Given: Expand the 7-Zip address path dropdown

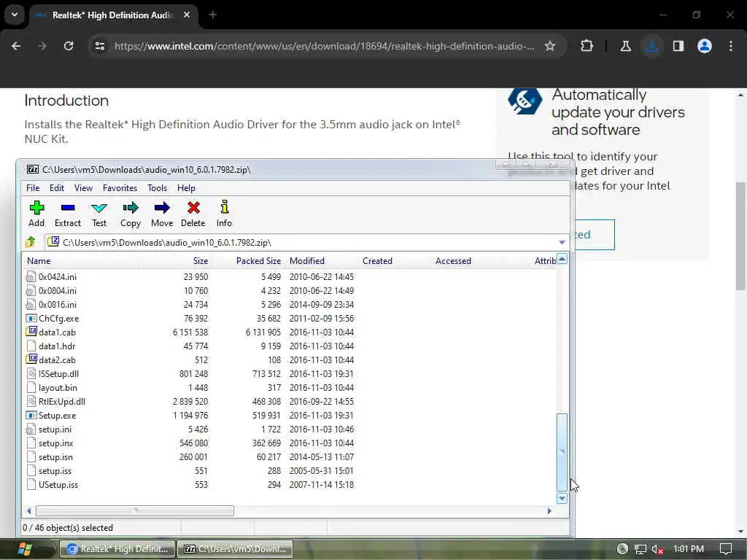Looking at the screenshot, I should 562,242.
